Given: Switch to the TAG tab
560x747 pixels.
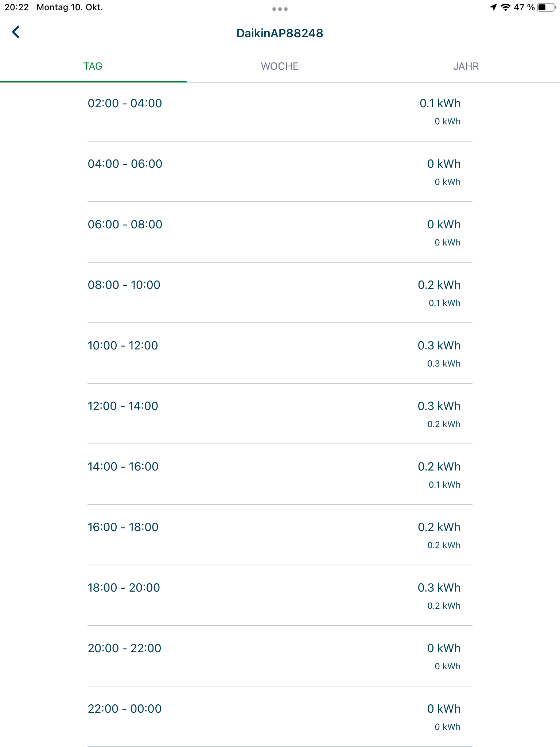Looking at the screenshot, I should [93, 66].
